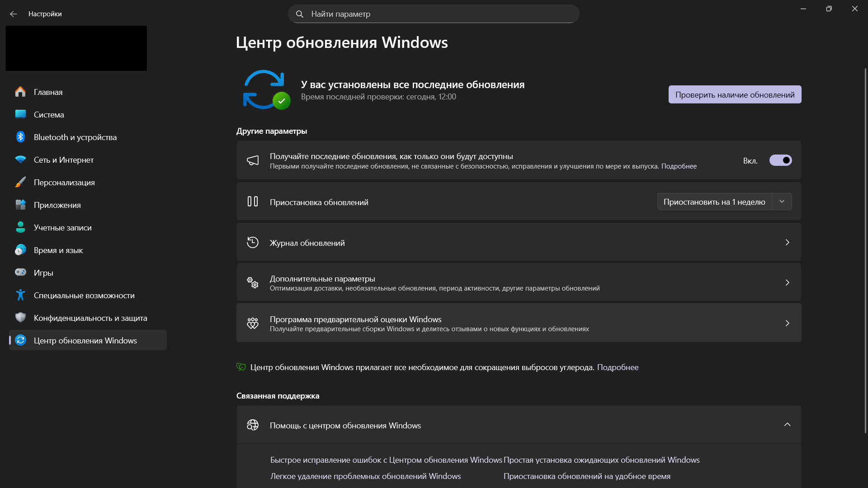Click the Bluetooth icon in sidebar
The image size is (868, 488).
pos(20,137)
